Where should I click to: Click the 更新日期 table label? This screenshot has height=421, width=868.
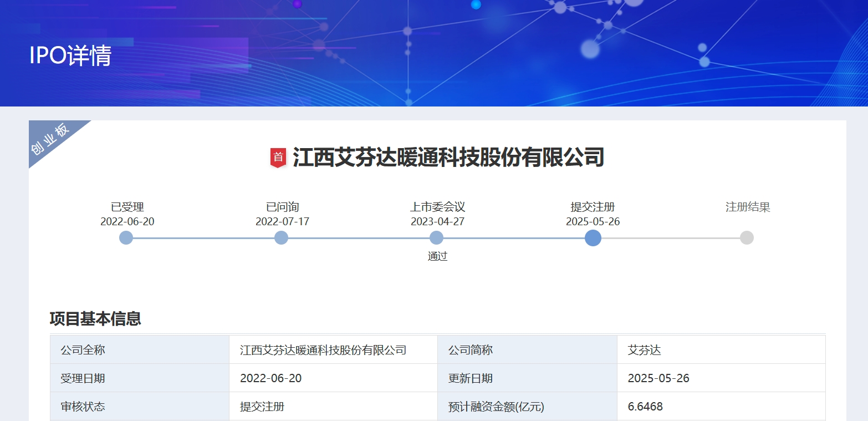point(527,378)
